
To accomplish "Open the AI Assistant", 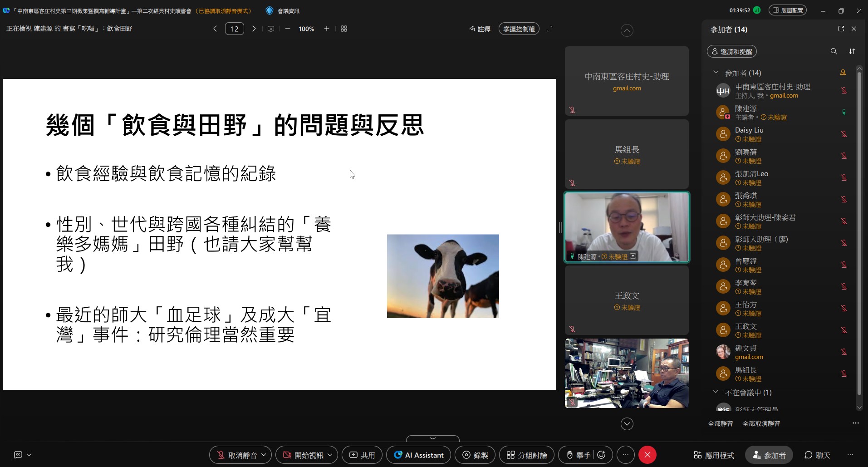I will (x=418, y=455).
